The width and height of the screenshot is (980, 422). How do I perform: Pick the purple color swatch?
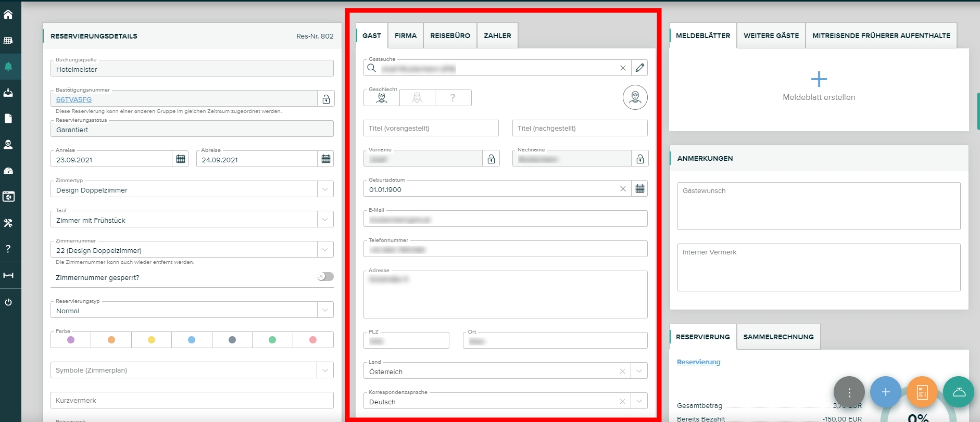point(71,340)
